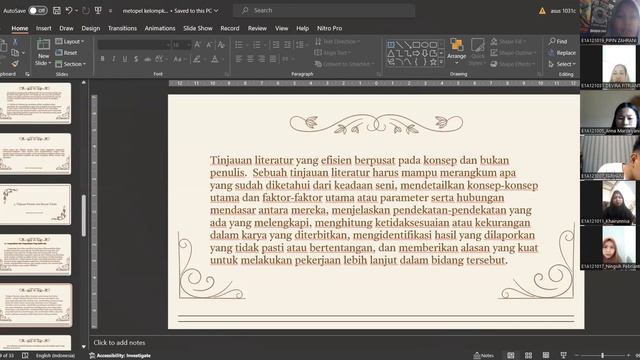Viewport: 640px width, 360px height.
Task: Toggle Underline formatting
Action: point(125,59)
